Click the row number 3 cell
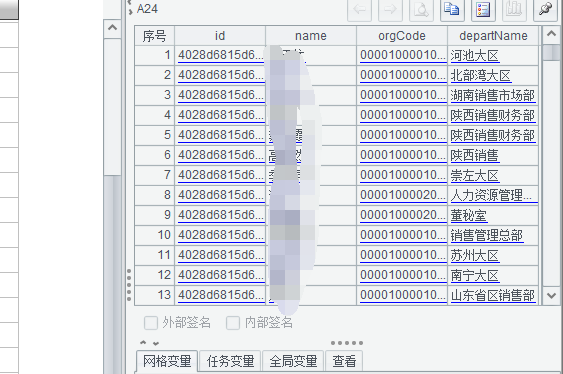Image resolution: width=563 pixels, height=374 pixels. [x=155, y=95]
